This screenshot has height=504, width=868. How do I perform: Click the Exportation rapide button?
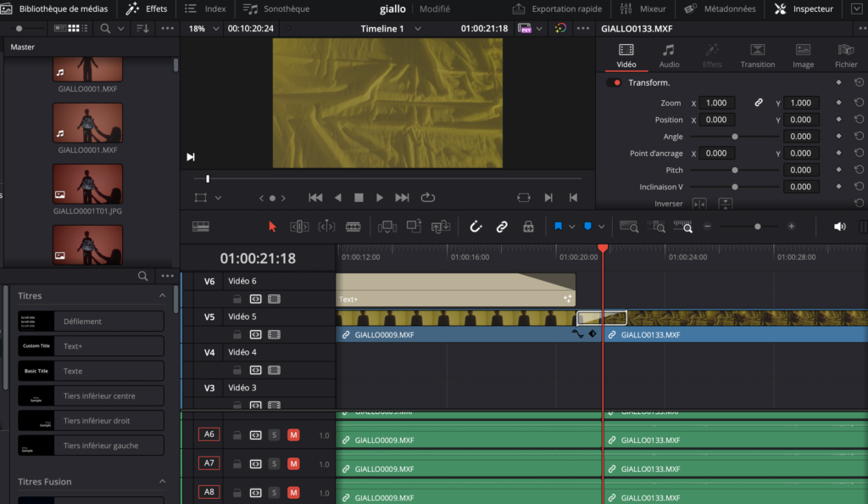click(558, 8)
